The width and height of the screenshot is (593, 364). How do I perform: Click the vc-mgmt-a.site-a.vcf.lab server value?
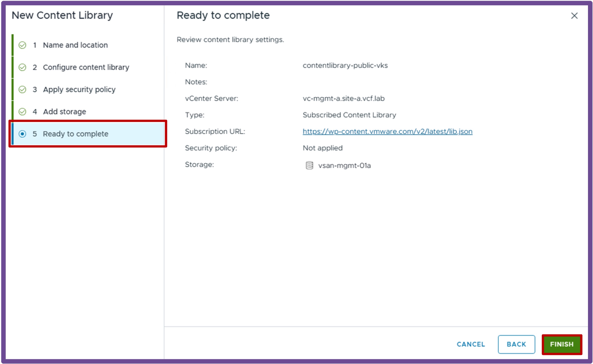click(x=344, y=98)
